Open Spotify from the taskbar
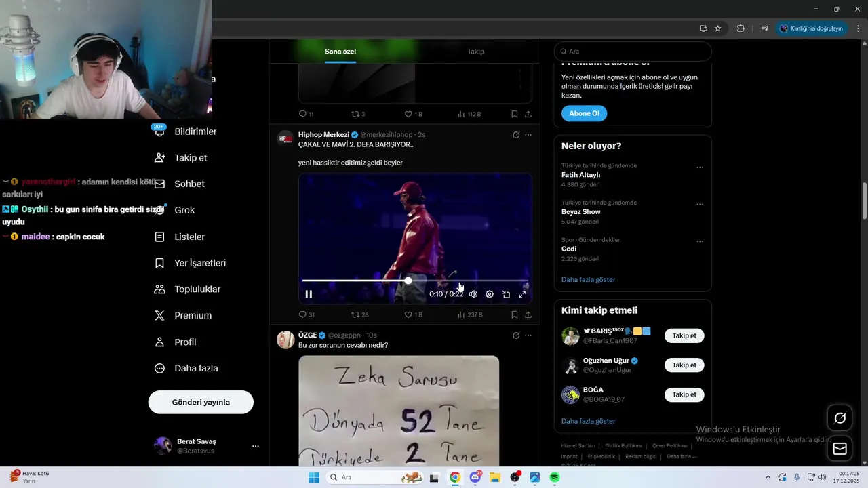 click(555, 477)
